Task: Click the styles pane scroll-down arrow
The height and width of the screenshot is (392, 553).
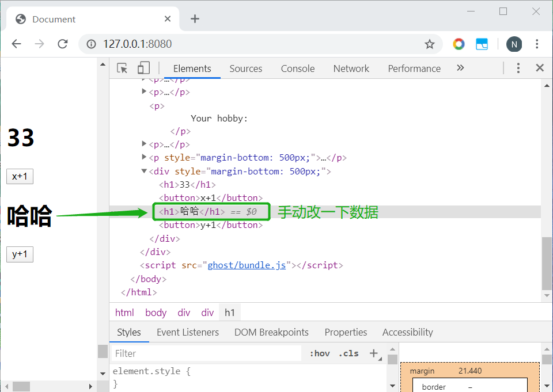Action: pos(392,386)
